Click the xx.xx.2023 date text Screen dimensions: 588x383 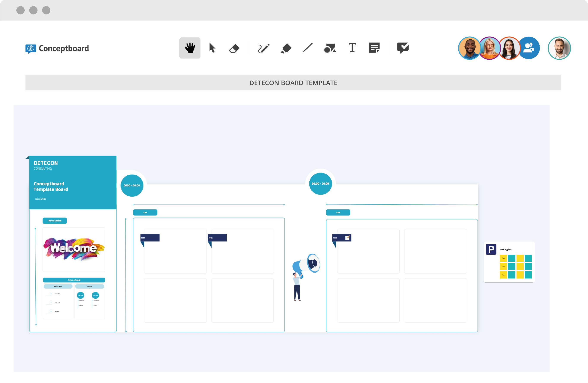41,199
